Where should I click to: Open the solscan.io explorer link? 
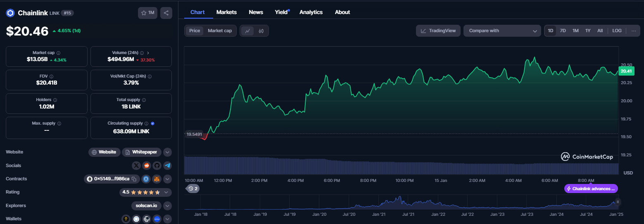[146, 205]
